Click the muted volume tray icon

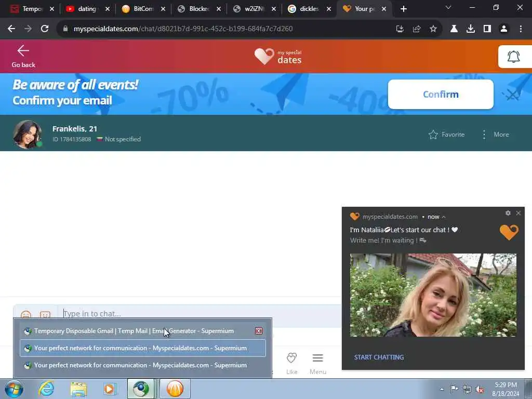click(480, 390)
